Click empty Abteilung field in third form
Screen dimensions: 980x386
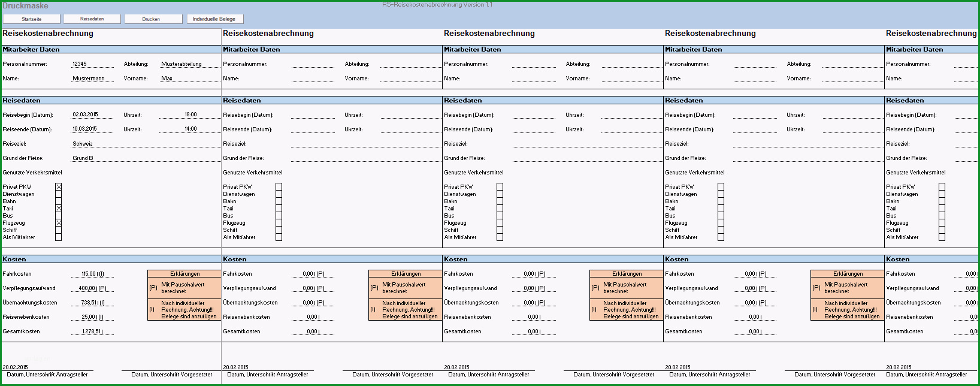coord(631,64)
